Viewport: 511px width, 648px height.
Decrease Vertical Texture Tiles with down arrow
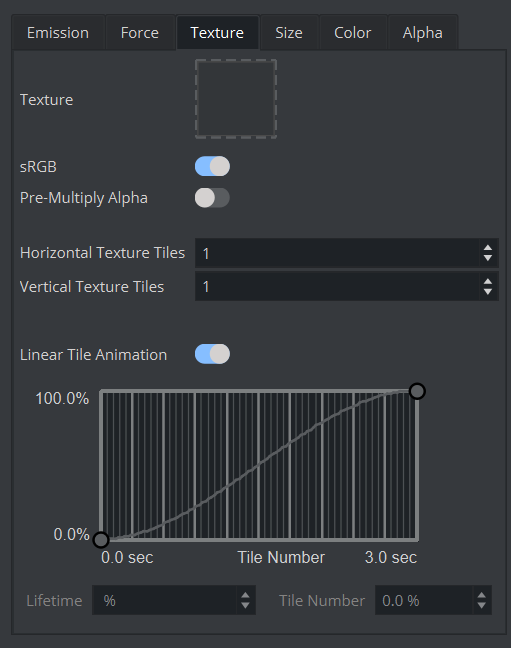(x=488, y=291)
